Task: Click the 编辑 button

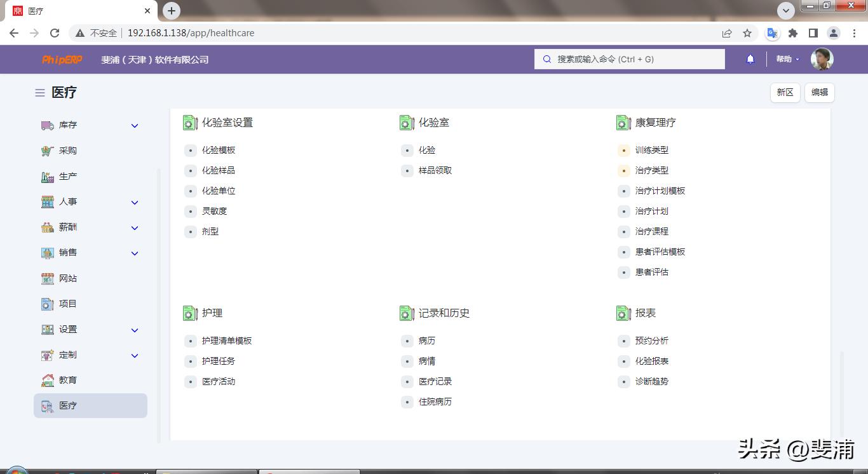Action: coord(819,92)
